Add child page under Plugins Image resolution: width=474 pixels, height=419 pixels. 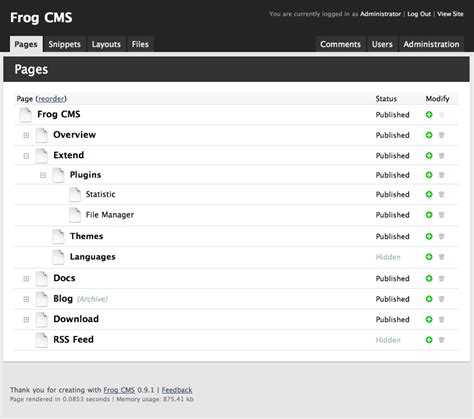tap(429, 175)
